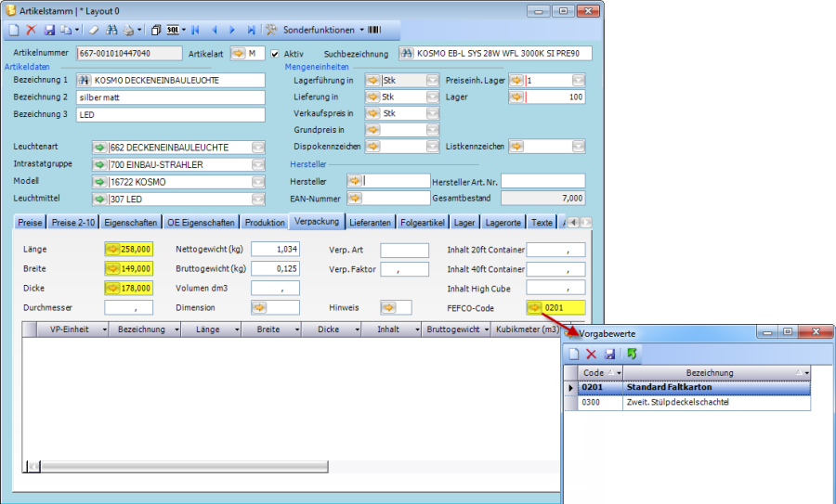Switch to the Lieferanten tab
836x504 pixels.
tap(371, 223)
